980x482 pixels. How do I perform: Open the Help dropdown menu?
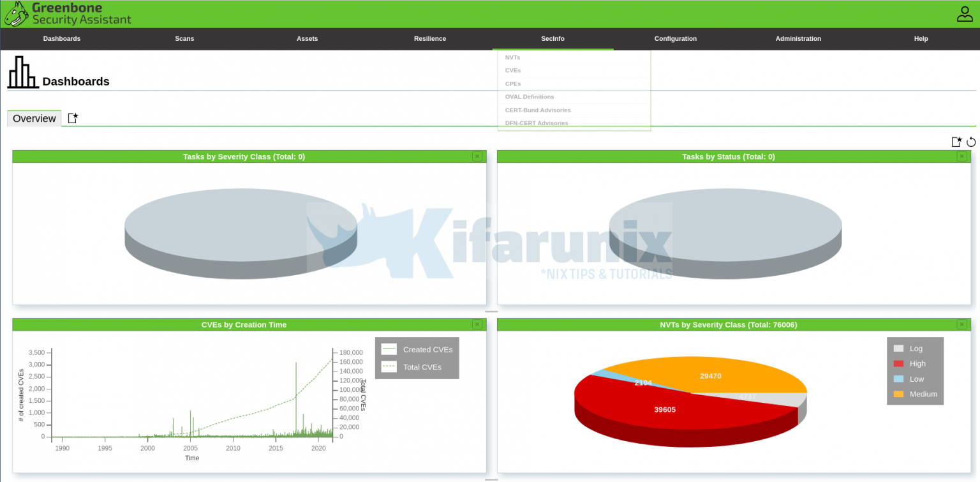tap(921, 38)
